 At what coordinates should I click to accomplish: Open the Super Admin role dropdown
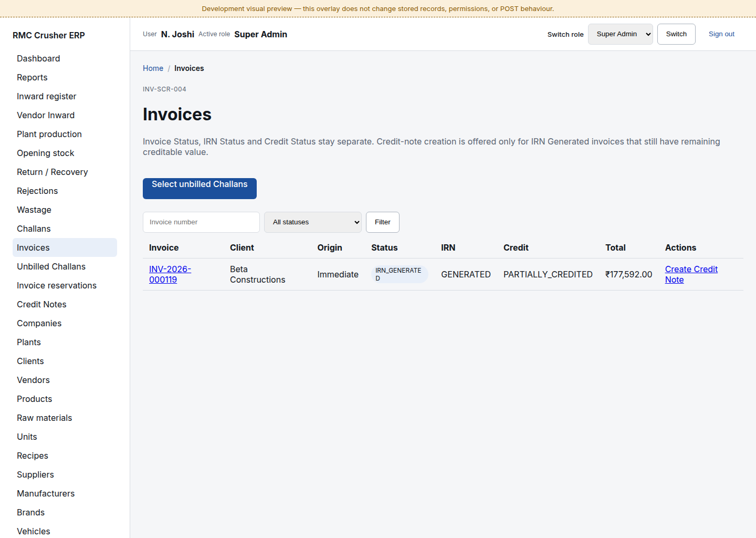tap(620, 34)
